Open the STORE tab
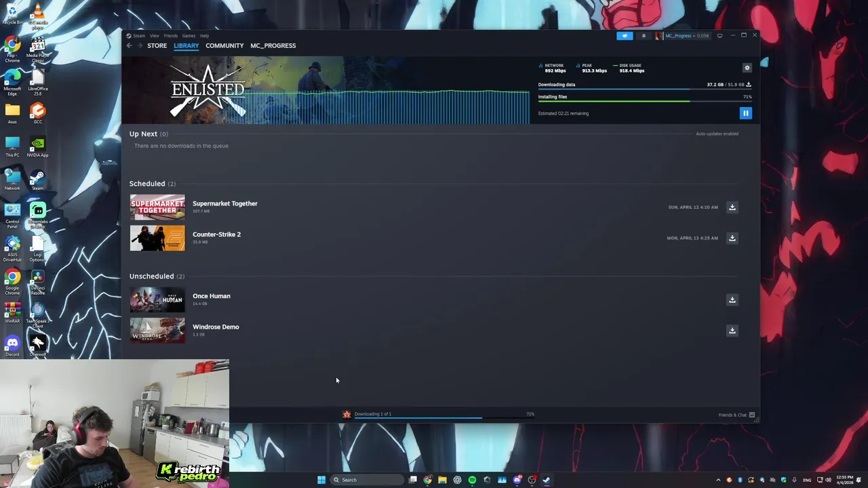The height and width of the screenshot is (488, 868). (157, 45)
